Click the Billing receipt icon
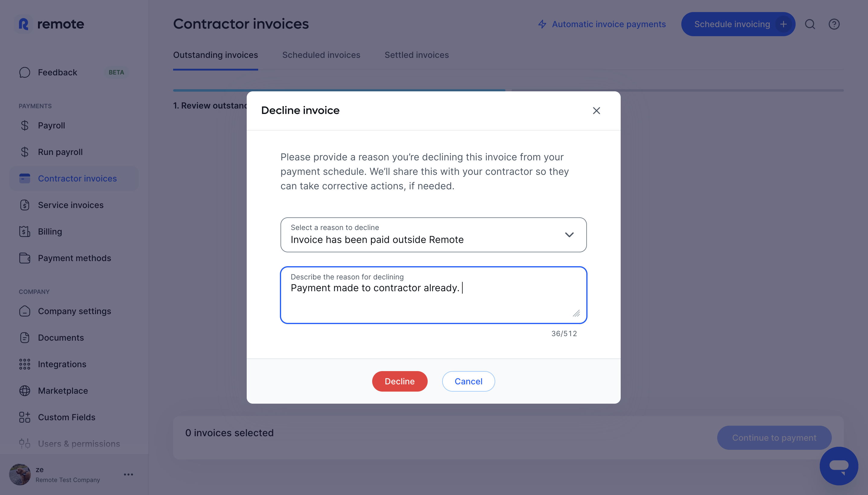868x495 pixels. (24, 232)
